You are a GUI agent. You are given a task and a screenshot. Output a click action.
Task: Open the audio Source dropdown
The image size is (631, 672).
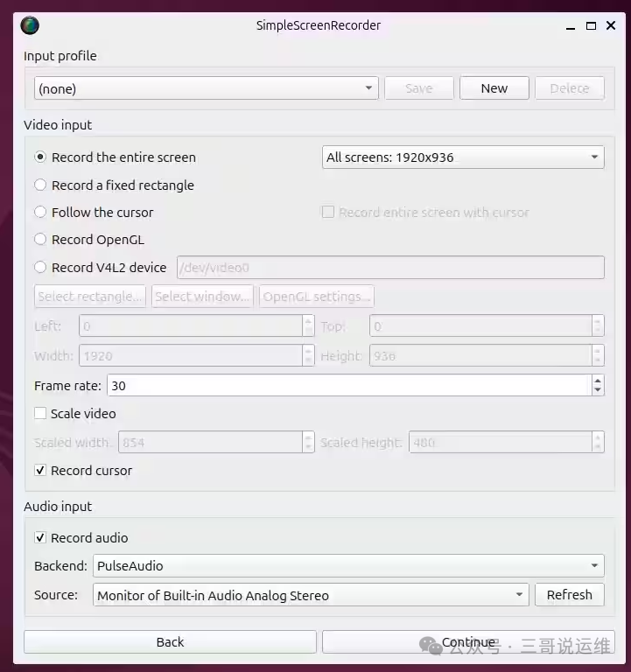pyautogui.click(x=312, y=595)
